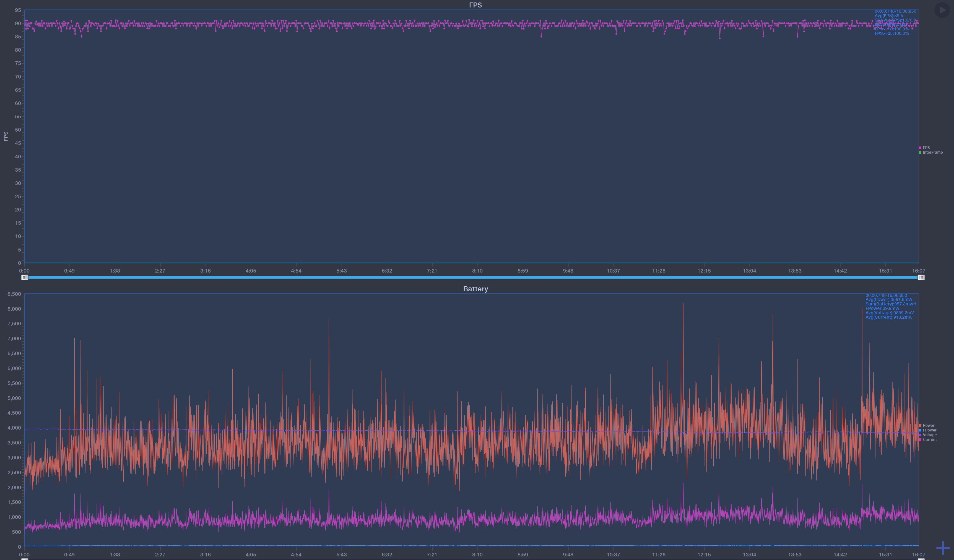
Task: Click the "Avg(Power):3567.6mW" statistic
Action: coord(888,300)
